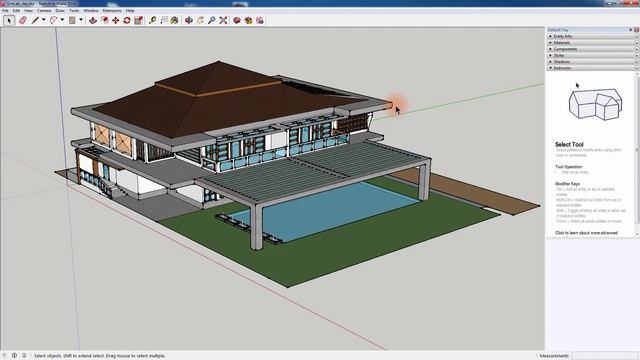
Task: Select the Rectangle shape tool
Action: [72, 20]
